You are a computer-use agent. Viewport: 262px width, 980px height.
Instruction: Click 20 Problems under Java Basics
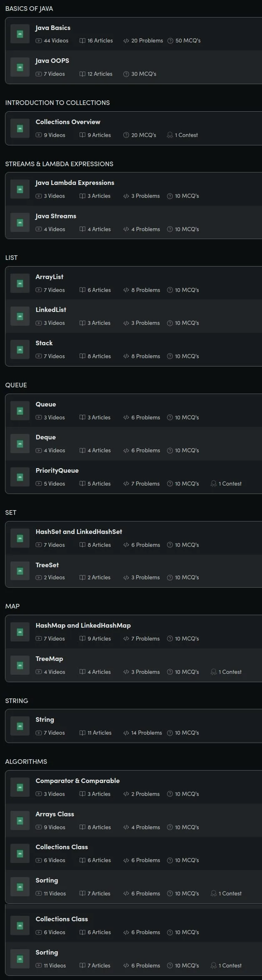147,41
